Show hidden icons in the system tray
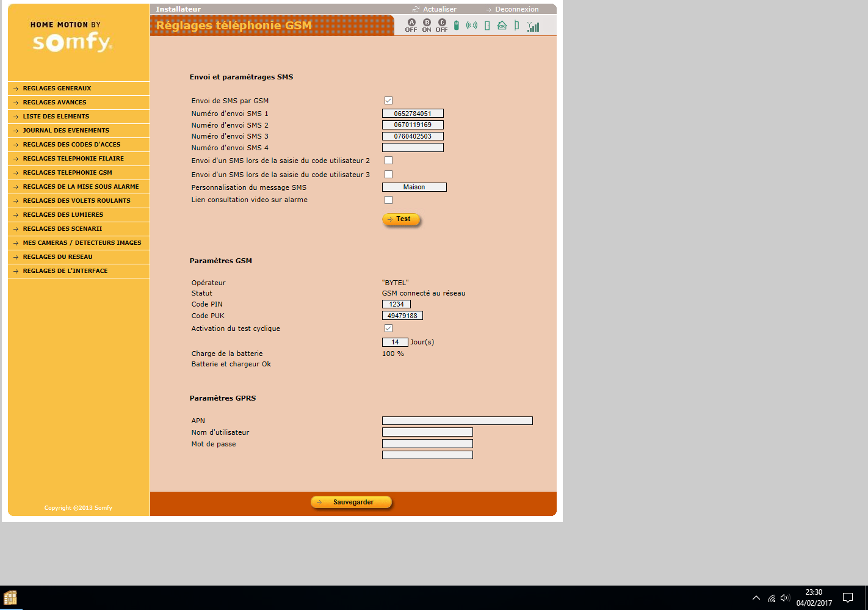The width and height of the screenshot is (868, 610). (x=756, y=598)
